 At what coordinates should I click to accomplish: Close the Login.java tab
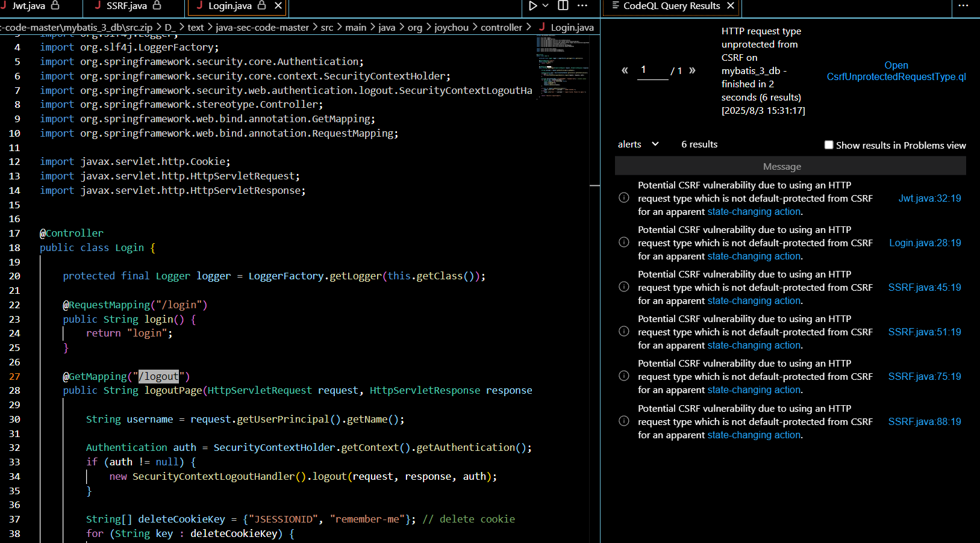coord(278,5)
